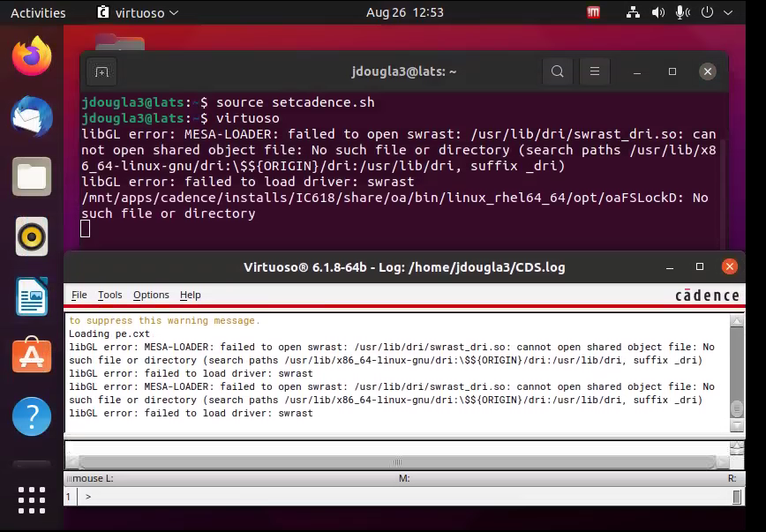Open Rhythmbox music player in the dock
Screen dimensions: 766x532
click(x=32, y=236)
